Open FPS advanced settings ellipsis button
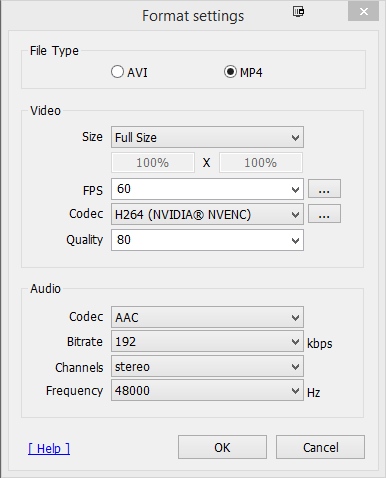Image resolution: width=386 pixels, height=478 pixels. click(x=324, y=189)
